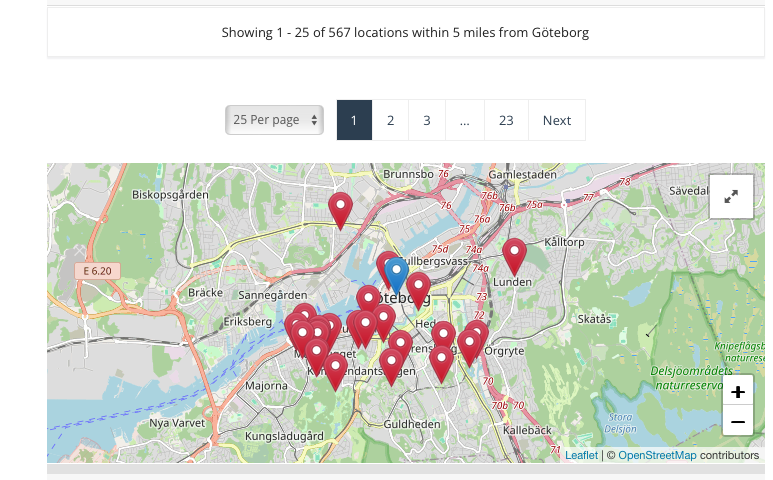This screenshot has width=773, height=480.
Task: Zoom in the map with plus button
Action: [x=738, y=392]
